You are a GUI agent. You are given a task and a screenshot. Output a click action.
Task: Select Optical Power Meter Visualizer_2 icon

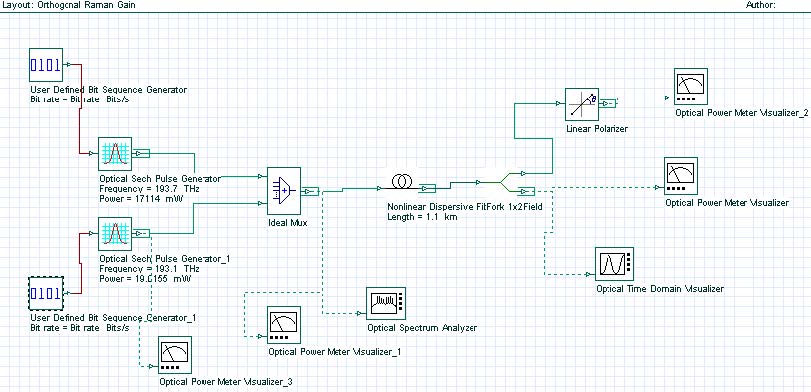click(x=691, y=86)
